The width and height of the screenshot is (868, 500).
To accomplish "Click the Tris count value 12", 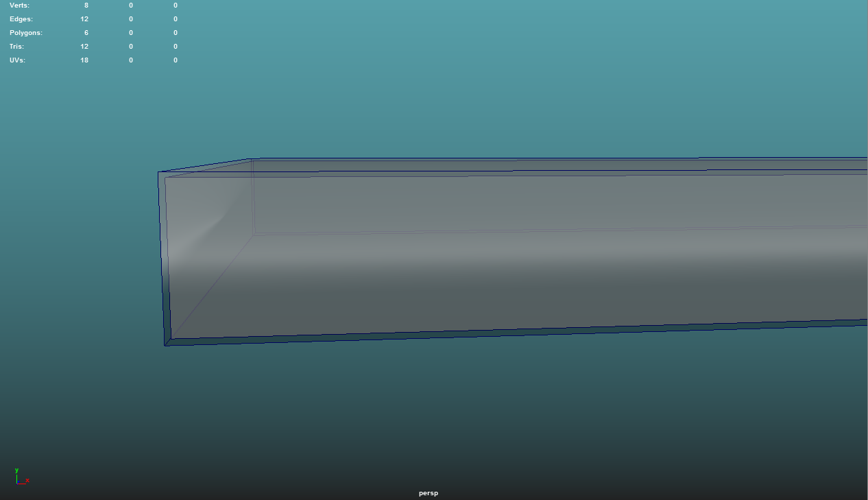I will (x=84, y=47).
